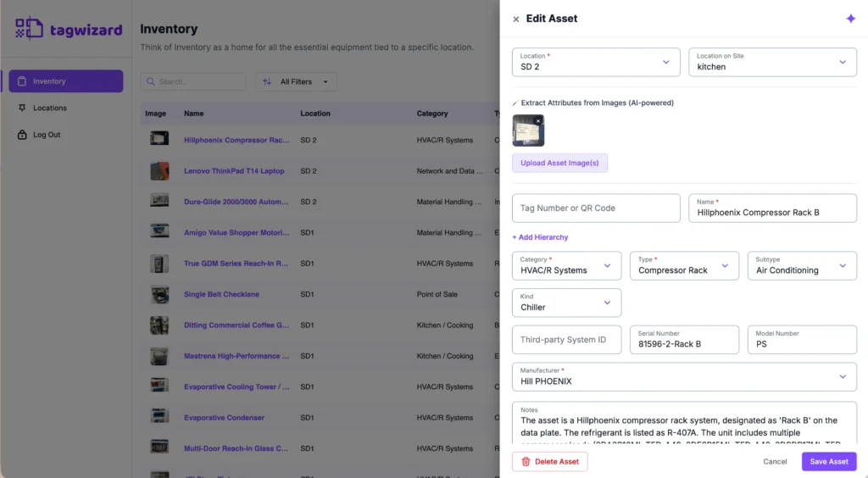This screenshot has width=868, height=478.
Task: Click Upload Asset Image(s) button
Action: pos(559,164)
